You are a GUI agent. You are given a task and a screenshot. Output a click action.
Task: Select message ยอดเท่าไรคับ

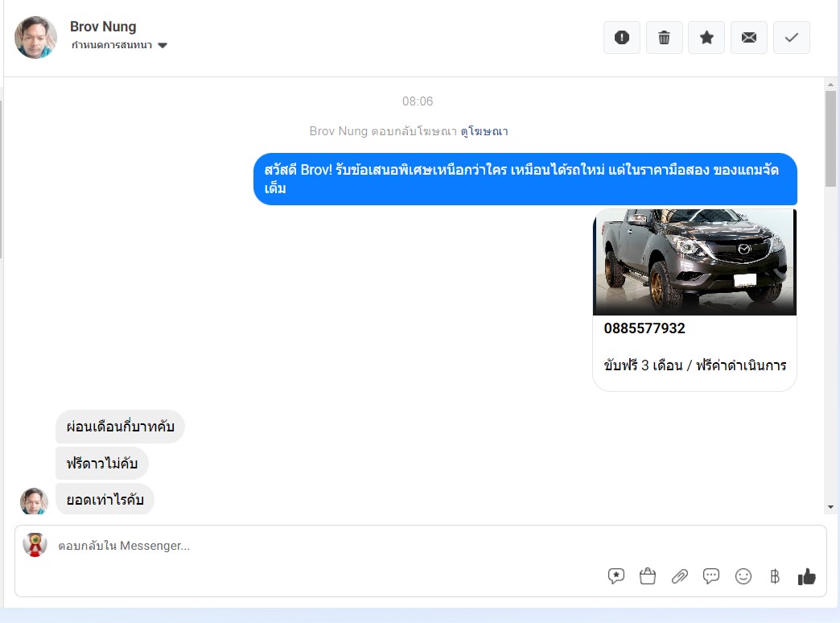coord(105,499)
